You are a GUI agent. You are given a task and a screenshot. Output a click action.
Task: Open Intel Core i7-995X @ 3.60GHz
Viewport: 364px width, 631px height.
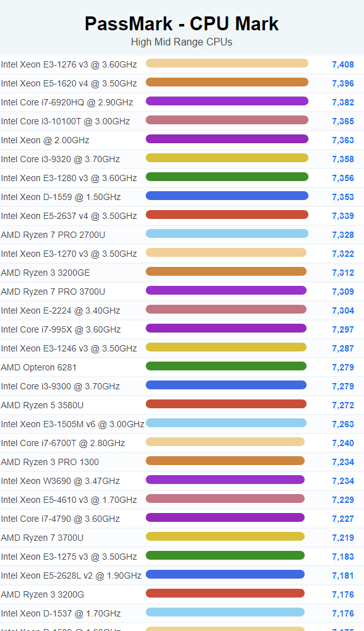pyautogui.click(x=61, y=329)
